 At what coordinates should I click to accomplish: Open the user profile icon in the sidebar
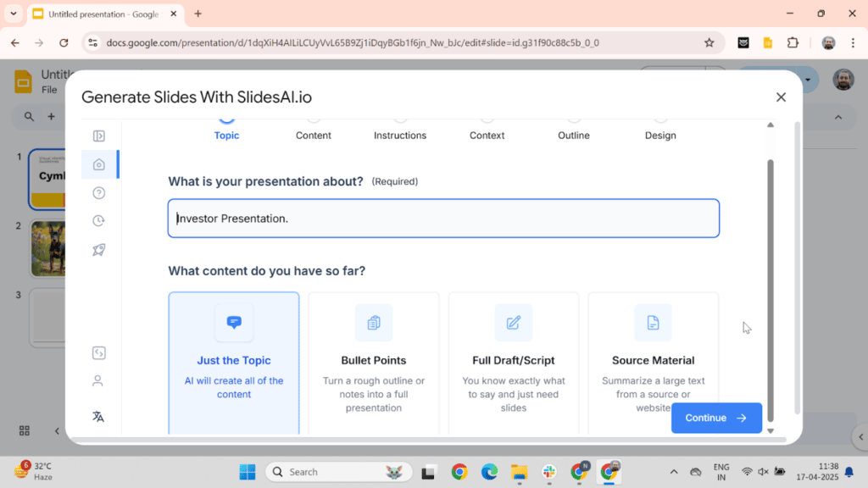pos(98,380)
